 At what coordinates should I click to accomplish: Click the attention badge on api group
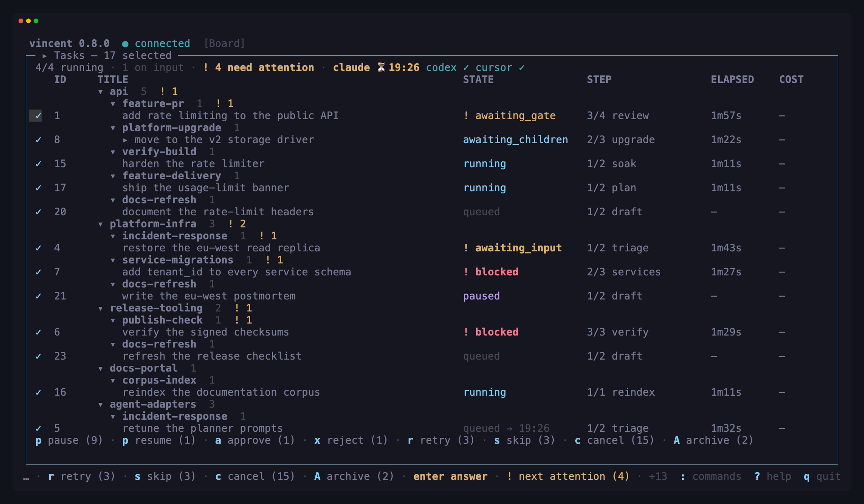168,91
